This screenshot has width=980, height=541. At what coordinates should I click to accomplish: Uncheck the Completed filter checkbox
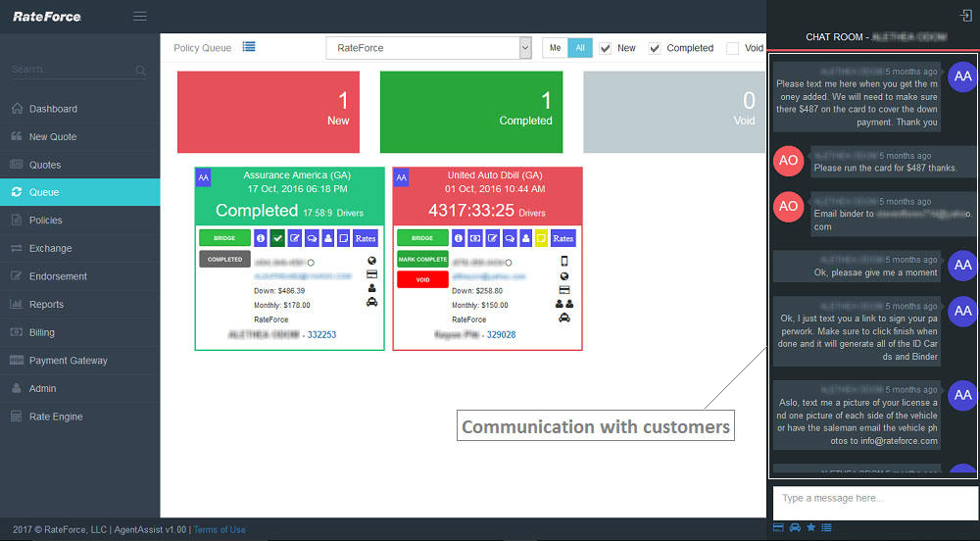[655, 48]
